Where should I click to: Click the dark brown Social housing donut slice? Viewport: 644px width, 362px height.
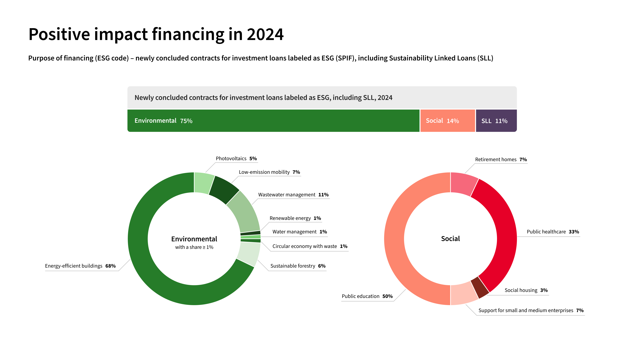tap(480, 288)
